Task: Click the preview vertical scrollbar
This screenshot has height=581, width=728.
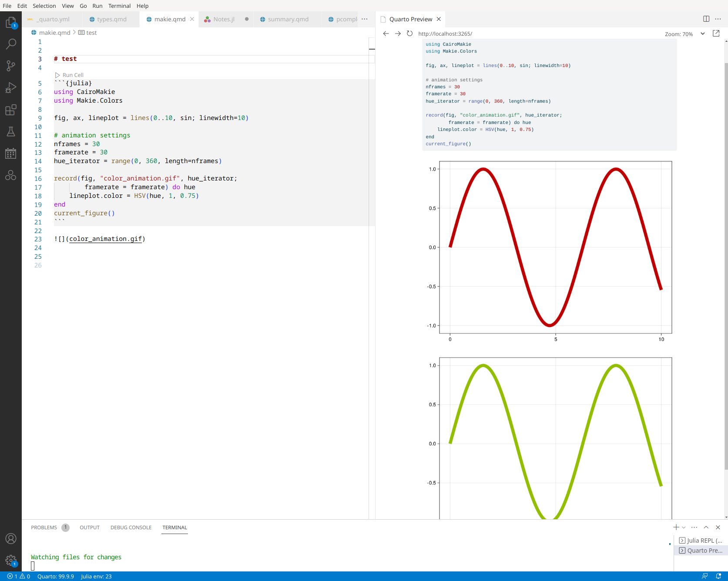Action: pos(726,265)
